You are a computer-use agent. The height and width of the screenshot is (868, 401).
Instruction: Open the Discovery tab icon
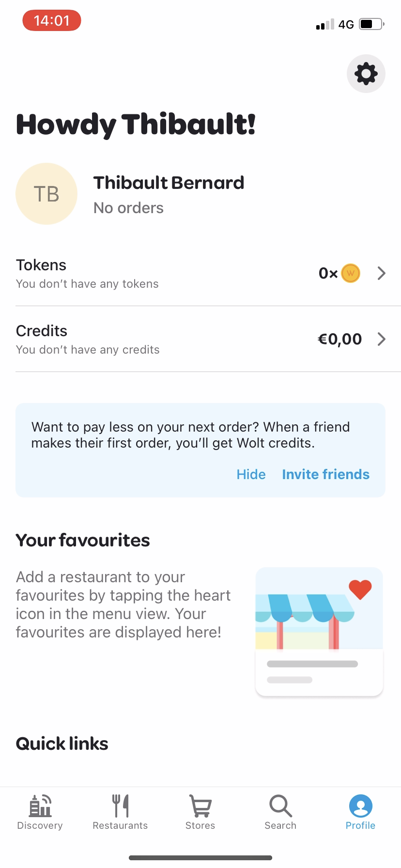tap(40, 806)
